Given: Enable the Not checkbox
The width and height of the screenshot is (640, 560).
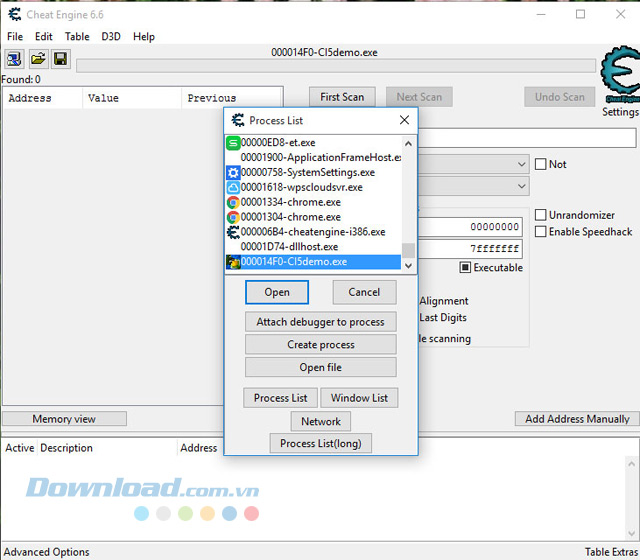Looking at the screenshot, I should pos(541,164).
